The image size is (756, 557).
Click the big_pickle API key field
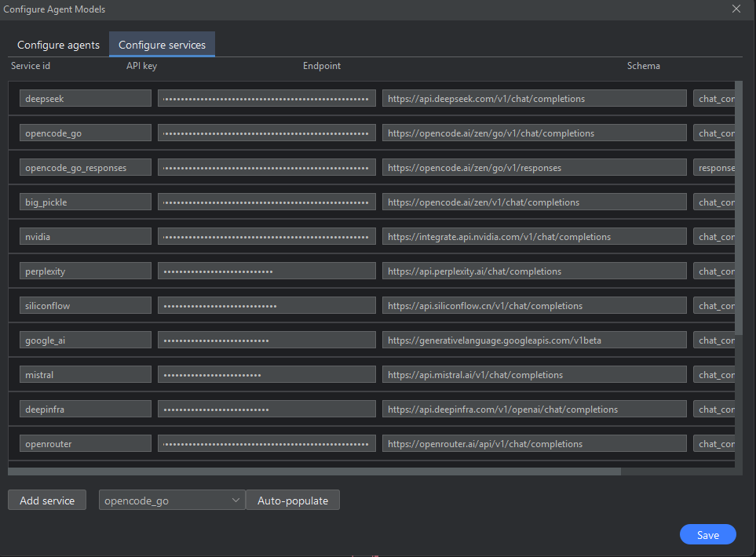(x=267, y=202)
